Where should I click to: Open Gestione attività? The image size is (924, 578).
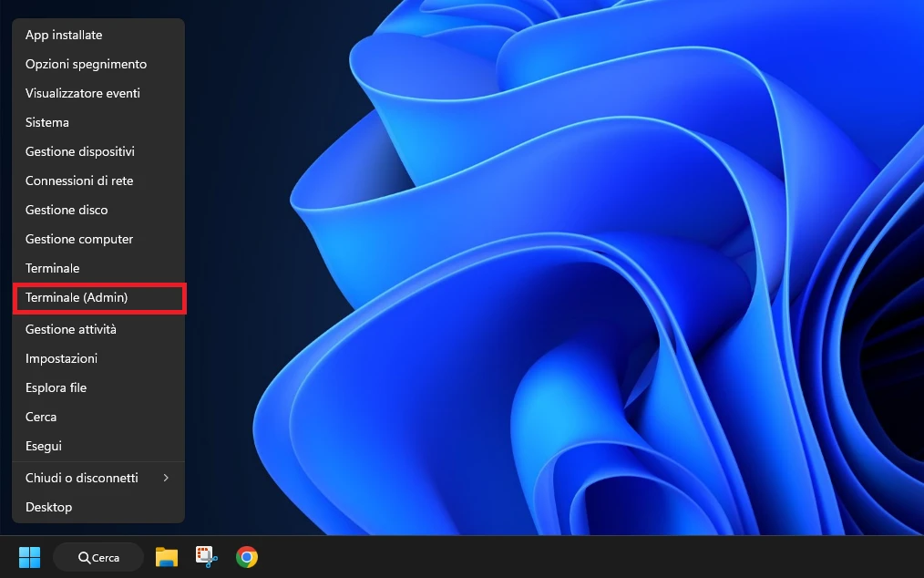(x=98, y=329)
